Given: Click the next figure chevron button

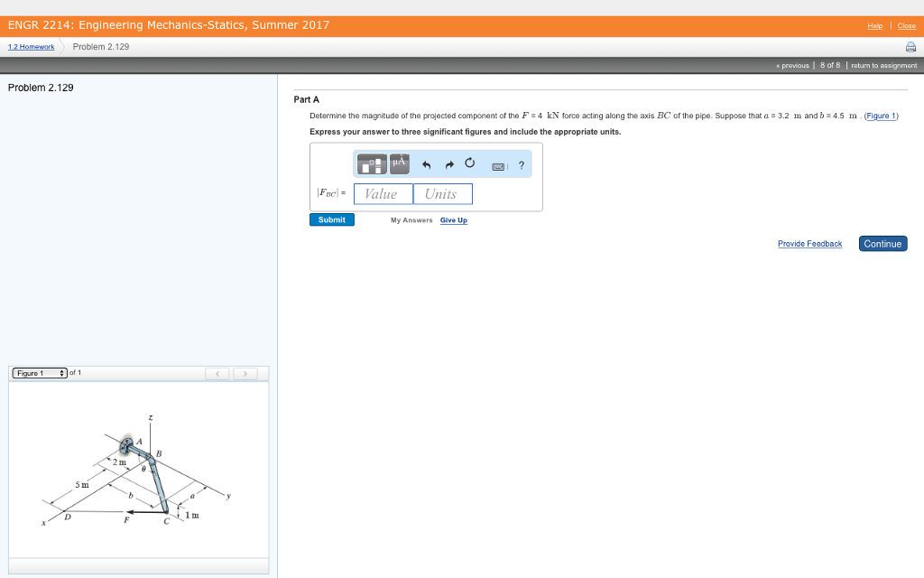Looking at the screenshot, I should coord(245,372).
